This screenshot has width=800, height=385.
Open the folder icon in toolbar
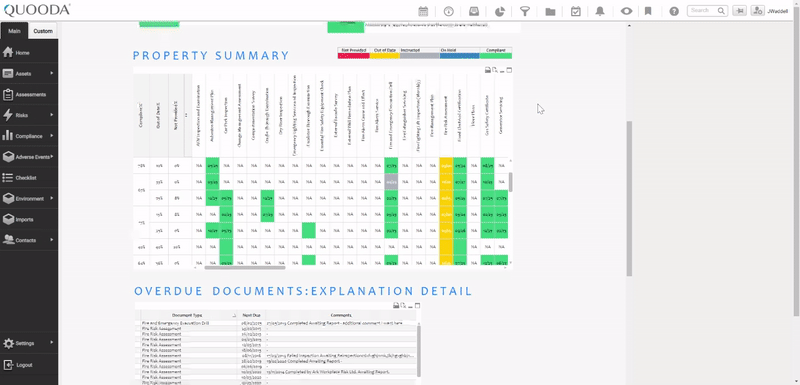point(550,11)
